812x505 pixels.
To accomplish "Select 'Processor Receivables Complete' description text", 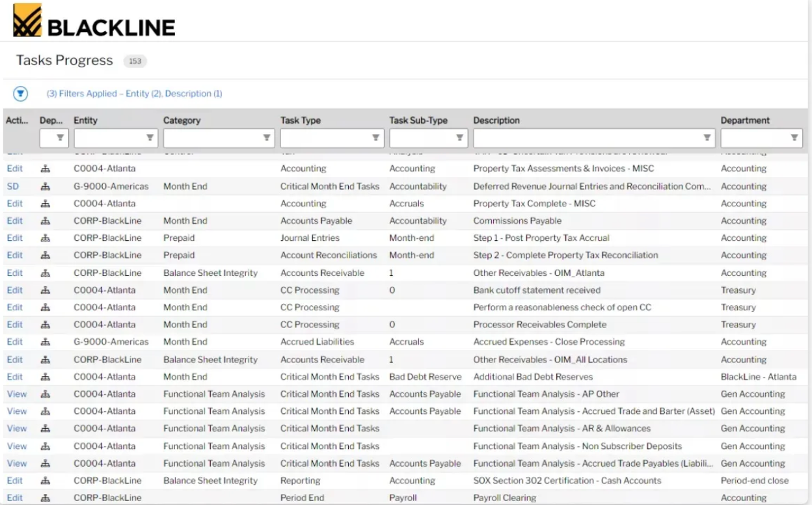I will tap(540, 325).
